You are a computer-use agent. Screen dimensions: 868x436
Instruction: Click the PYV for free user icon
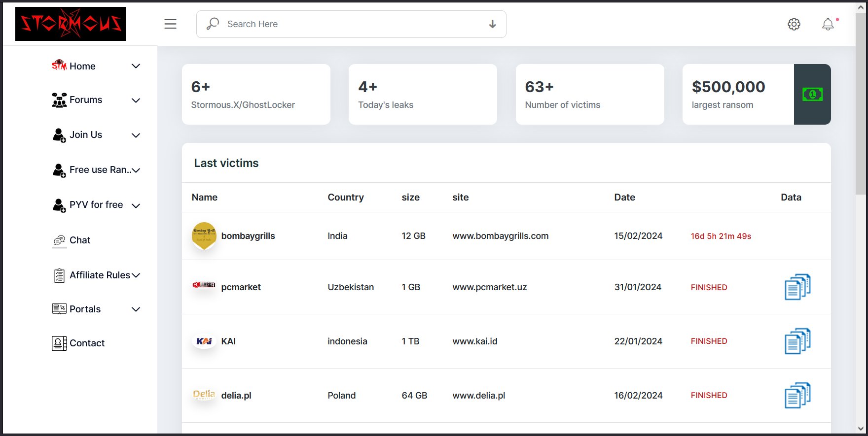click(59, 205)
